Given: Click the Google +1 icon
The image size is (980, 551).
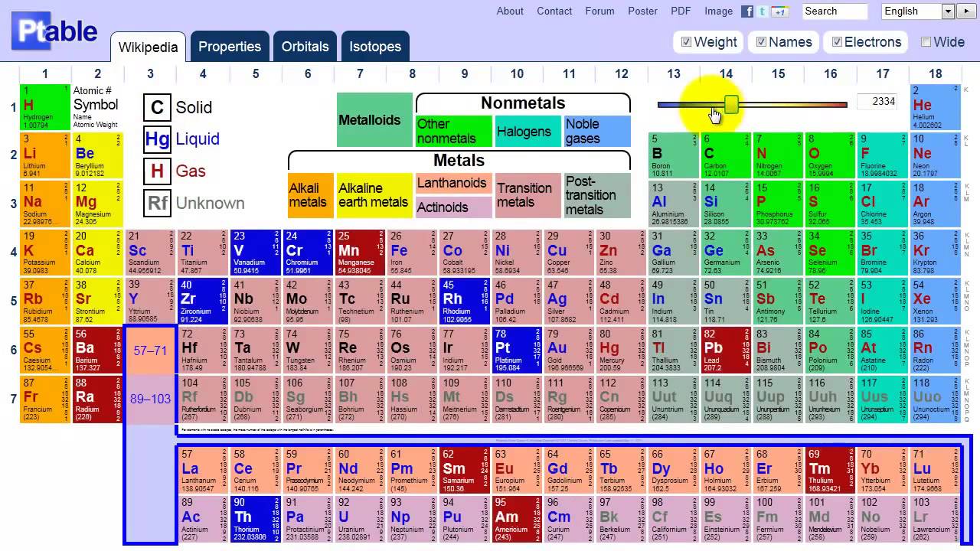Looking at the screenshot, I should tap(779, 11).
